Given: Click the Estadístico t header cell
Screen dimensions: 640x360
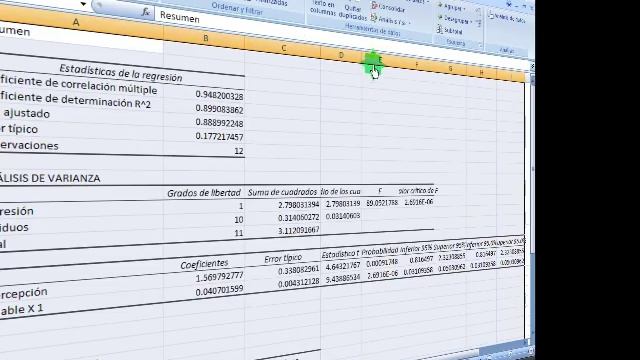Looking at the screenshot, I should point(340,254).
